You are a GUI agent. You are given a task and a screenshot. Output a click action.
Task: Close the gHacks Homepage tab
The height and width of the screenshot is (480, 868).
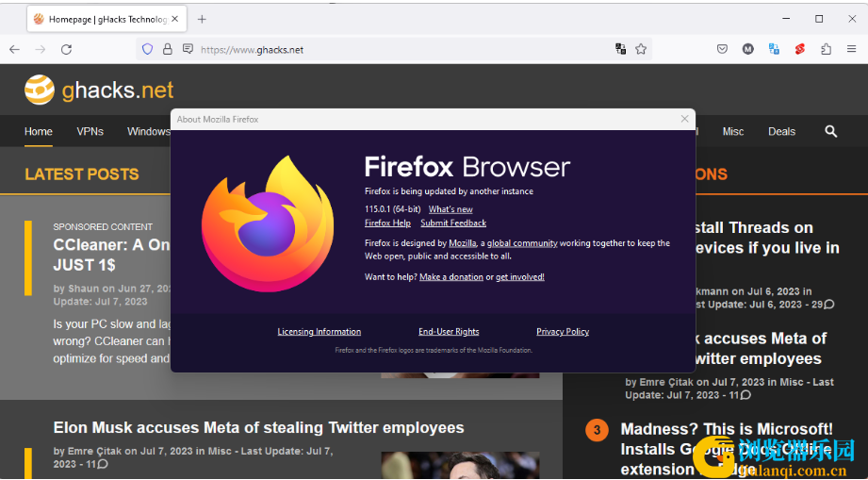tap(175, 19)
